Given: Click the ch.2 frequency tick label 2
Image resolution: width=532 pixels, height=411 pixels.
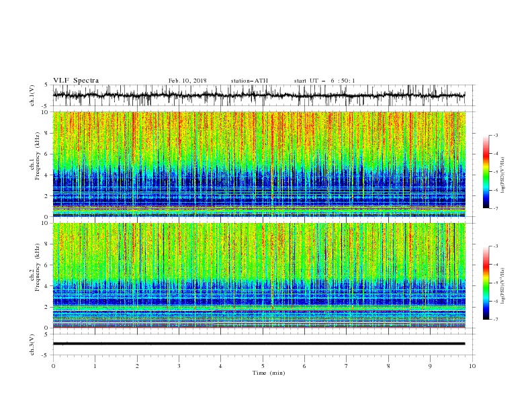Looking at the screenshot, I should coord(46,307).
